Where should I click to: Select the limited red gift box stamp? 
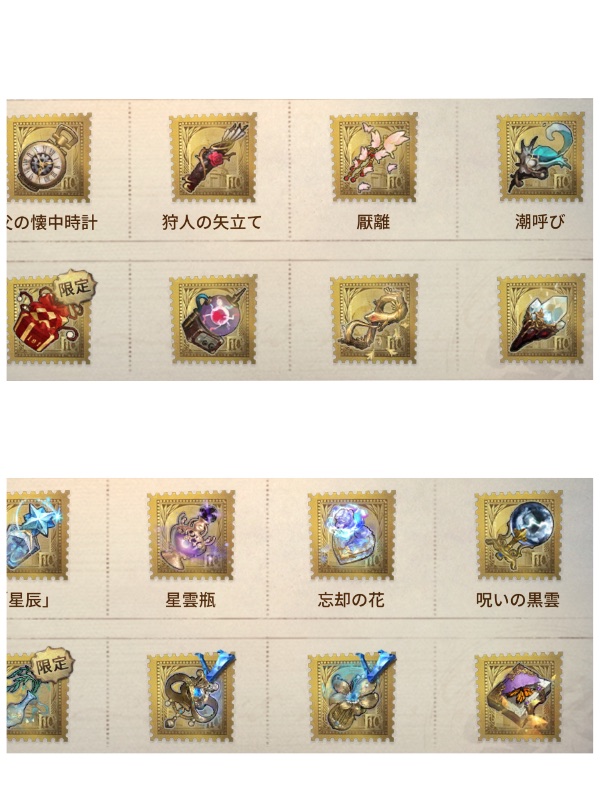pyautogui.click(x=49, y=318)
